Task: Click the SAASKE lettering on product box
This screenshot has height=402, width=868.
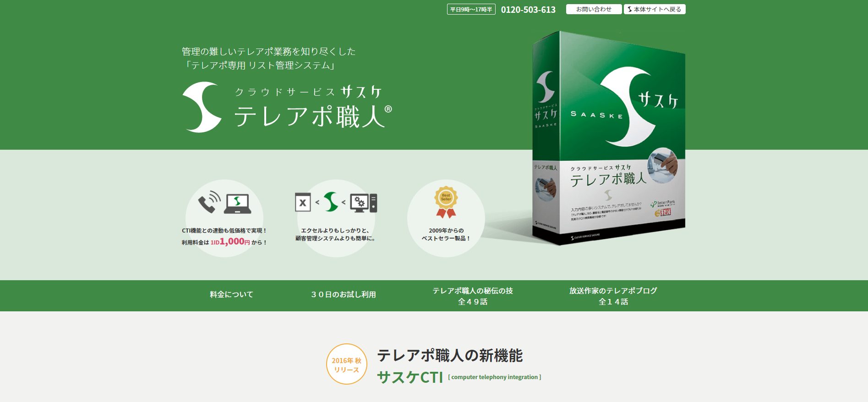Action: tap(596, 114)
